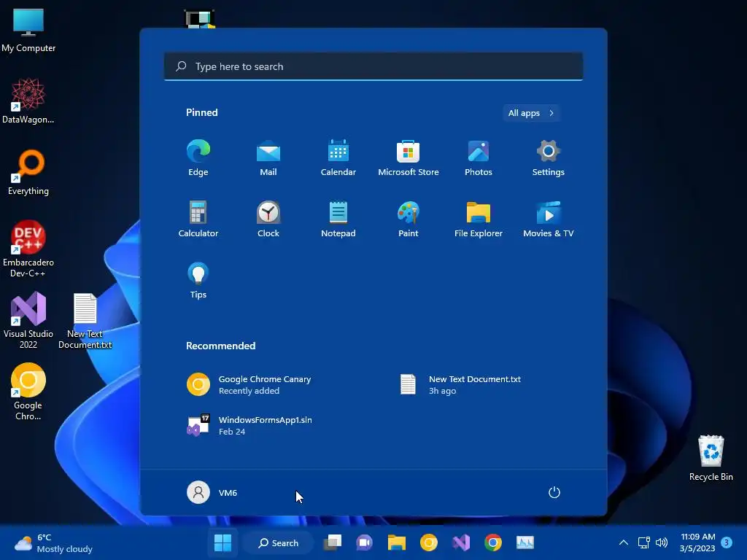747x560 pixels.
Task: Click the taskbar Search box
Action: point(279,542)
